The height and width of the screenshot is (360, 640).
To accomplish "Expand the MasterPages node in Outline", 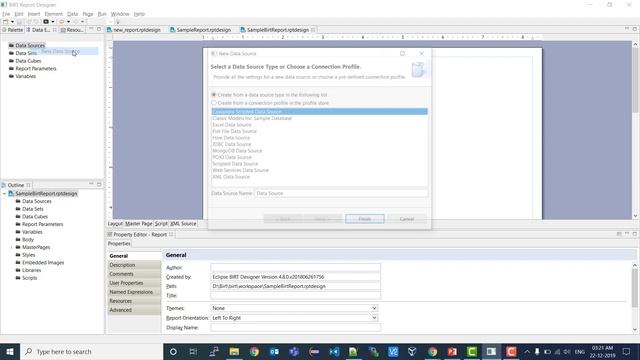I will (x=11, y=247).
